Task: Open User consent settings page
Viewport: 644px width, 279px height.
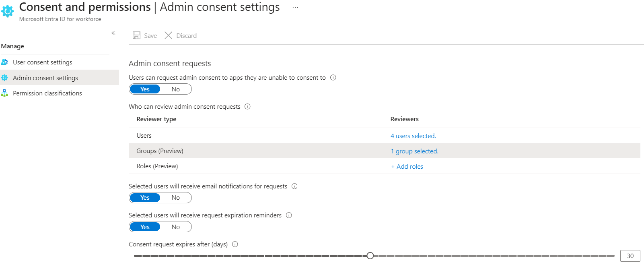Action: (x=42, y=62)
